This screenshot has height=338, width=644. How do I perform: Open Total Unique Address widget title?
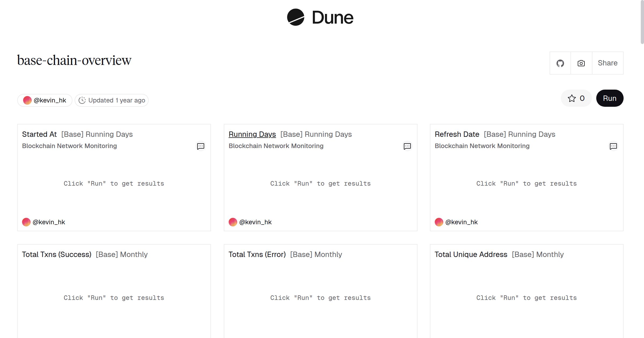pyautogui.click(x=471, y=254)
